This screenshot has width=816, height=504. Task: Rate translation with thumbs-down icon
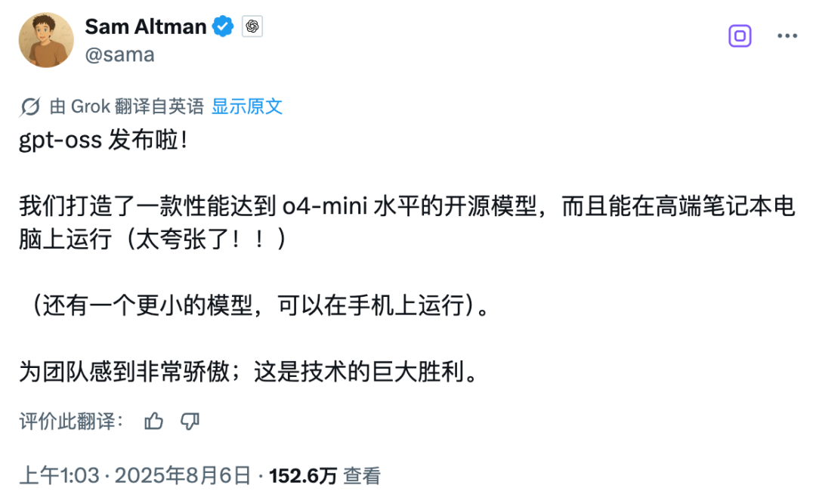click(190, 421)
